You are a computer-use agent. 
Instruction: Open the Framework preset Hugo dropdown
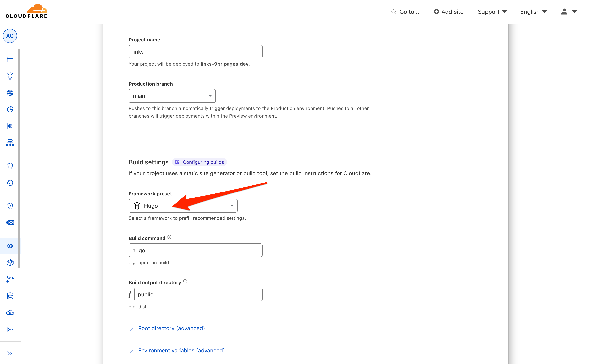tap(183, 206)
